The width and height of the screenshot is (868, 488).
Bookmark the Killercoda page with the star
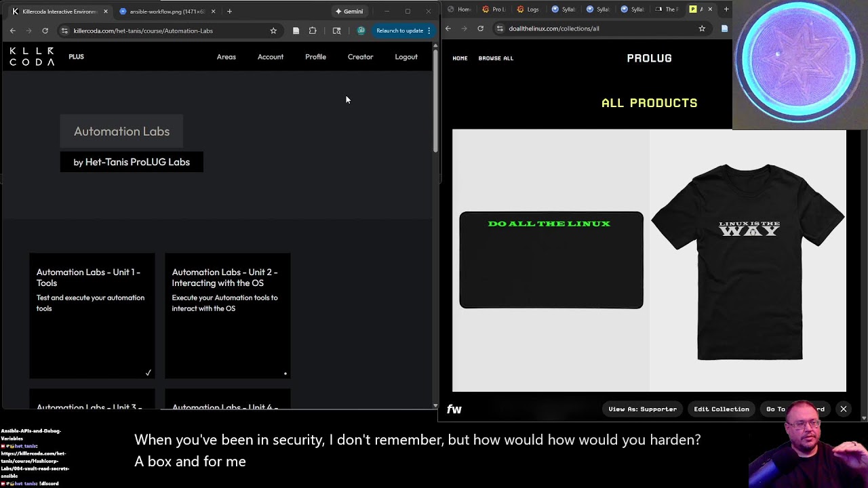click(x=273, y=30)
